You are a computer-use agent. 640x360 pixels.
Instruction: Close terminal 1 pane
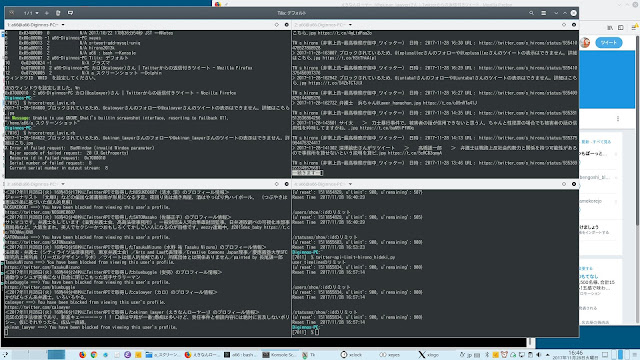pos(287,25)
